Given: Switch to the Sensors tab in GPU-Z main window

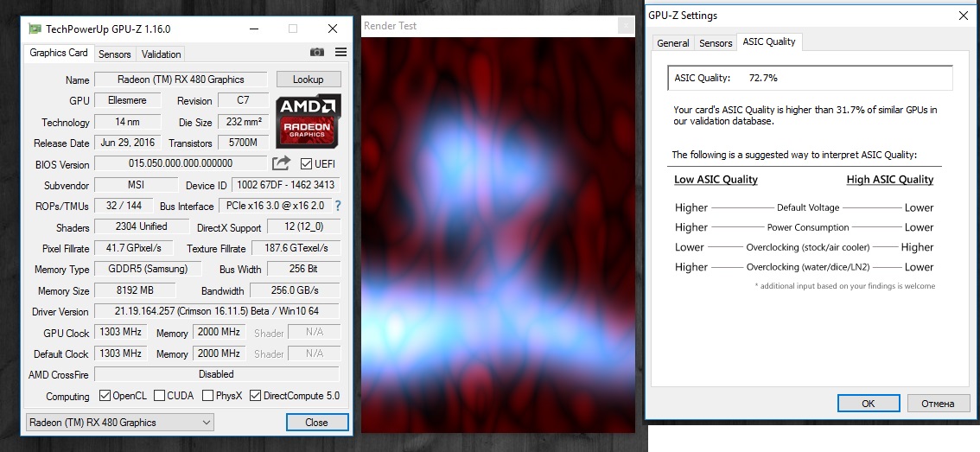Looking at the screenshot, I should pos(115,54).
